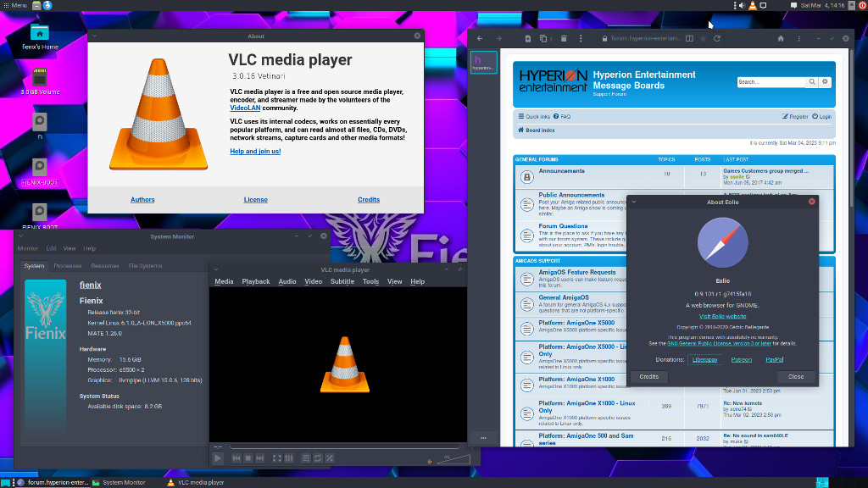The image size is (868, 488).
Task: Open Media menu in VLC player
Action: coord(224,281)
